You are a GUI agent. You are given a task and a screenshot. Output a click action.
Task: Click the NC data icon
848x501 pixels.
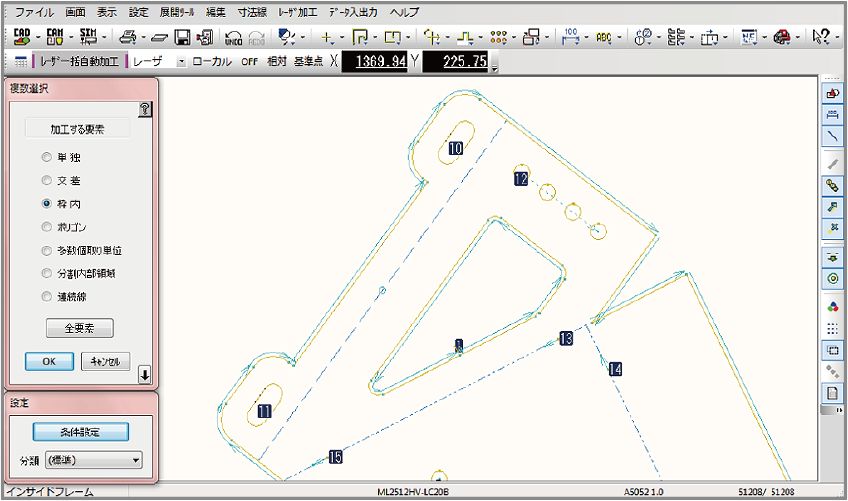click(x=748, y=37)
